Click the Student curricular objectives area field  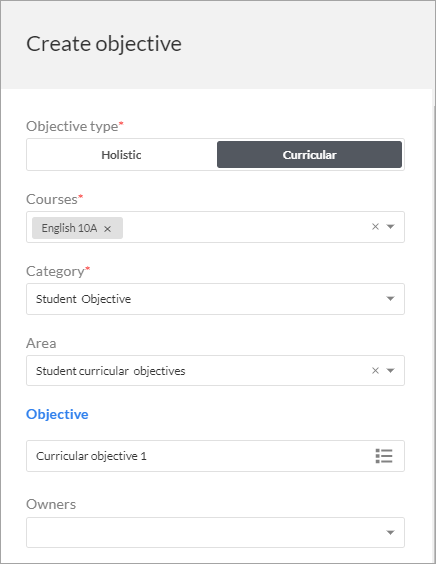(x=215, y=370)
